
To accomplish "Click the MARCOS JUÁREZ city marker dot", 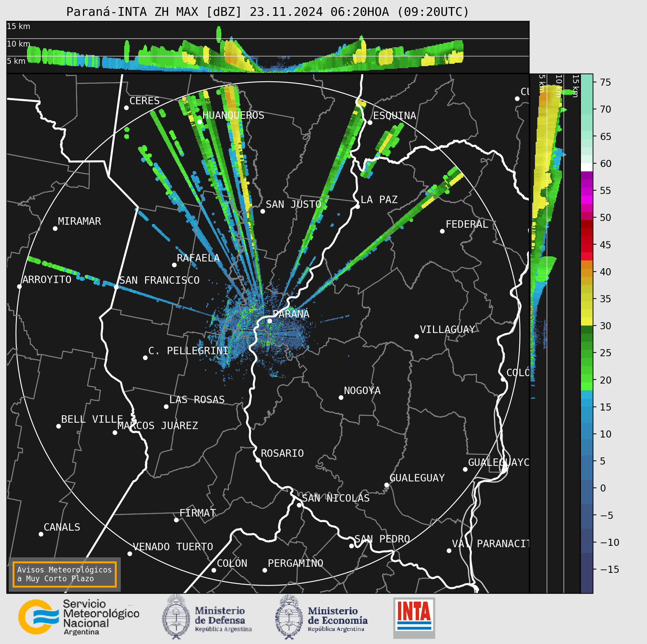I will click(115, 432).
